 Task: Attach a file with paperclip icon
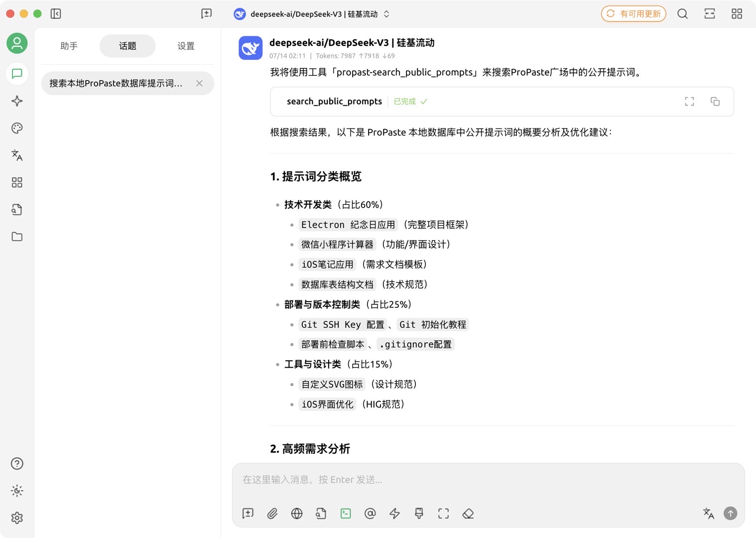(x=272, y=514)
